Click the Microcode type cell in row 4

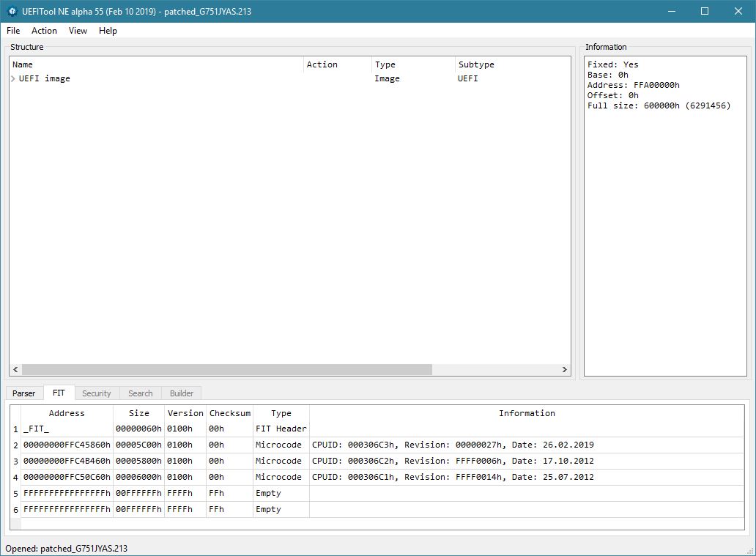point(281,477)
